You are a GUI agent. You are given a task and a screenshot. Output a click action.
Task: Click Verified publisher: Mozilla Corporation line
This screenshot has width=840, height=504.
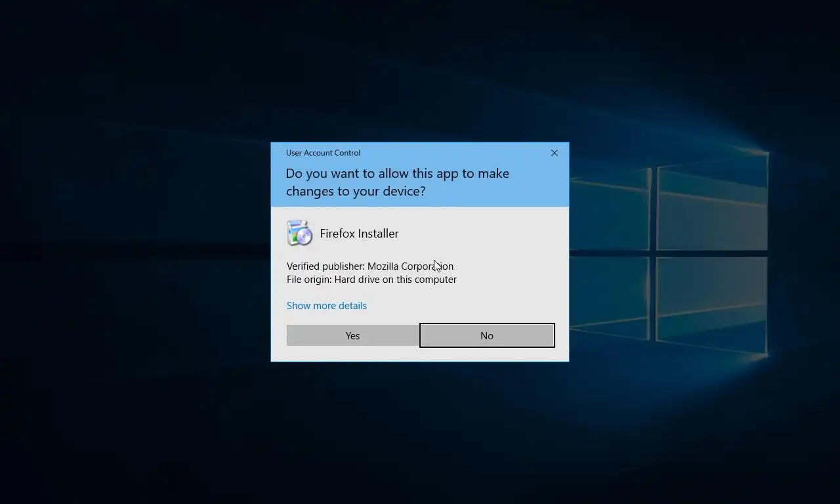point(370,266)
